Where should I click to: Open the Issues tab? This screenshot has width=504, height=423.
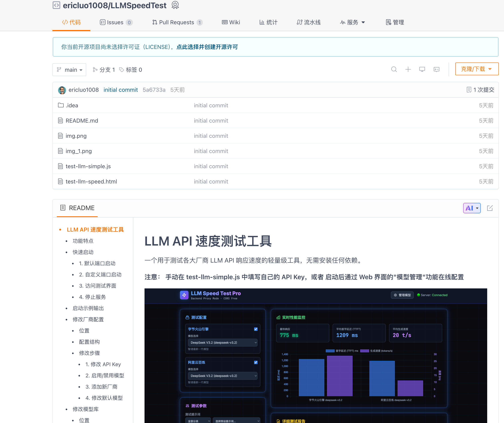click(116, 22)
